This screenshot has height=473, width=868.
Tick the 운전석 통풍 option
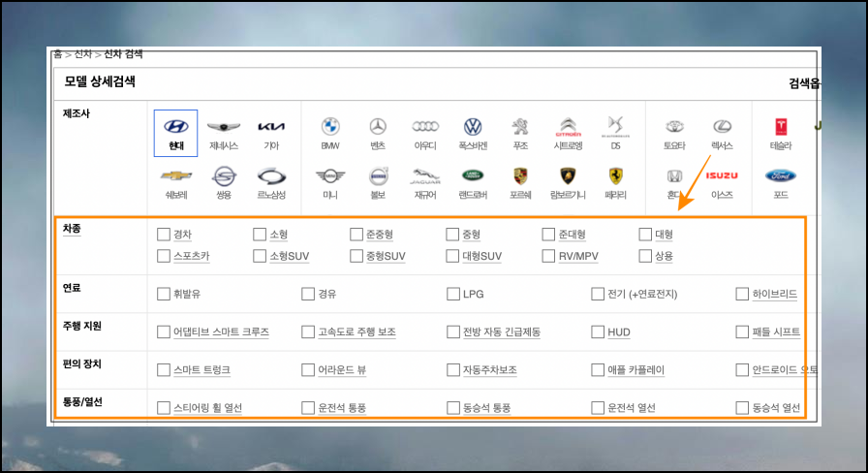point(308,408)
